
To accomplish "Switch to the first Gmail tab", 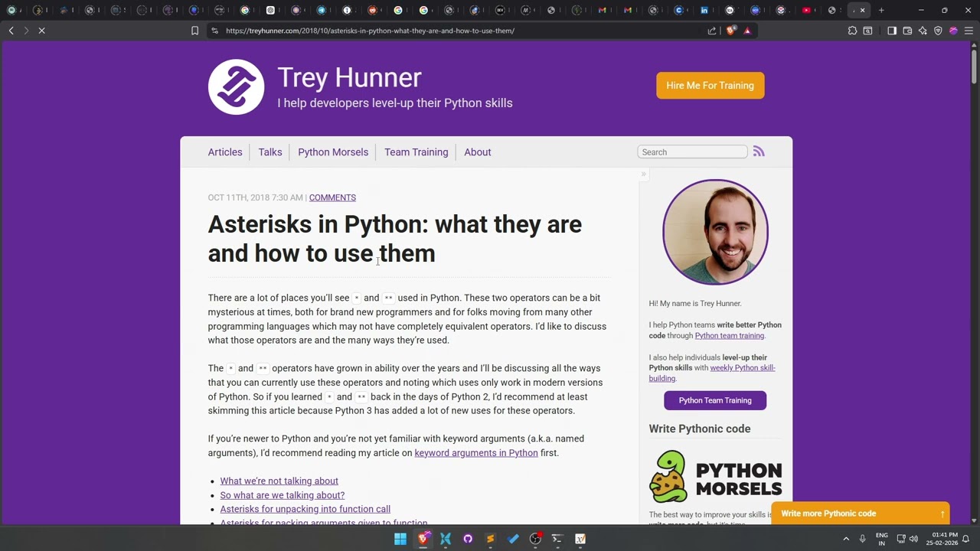I will [603, 10].
